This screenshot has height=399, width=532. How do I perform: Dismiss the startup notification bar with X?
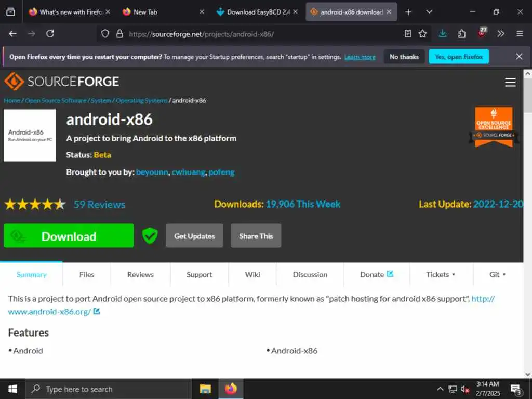(519, 56)
